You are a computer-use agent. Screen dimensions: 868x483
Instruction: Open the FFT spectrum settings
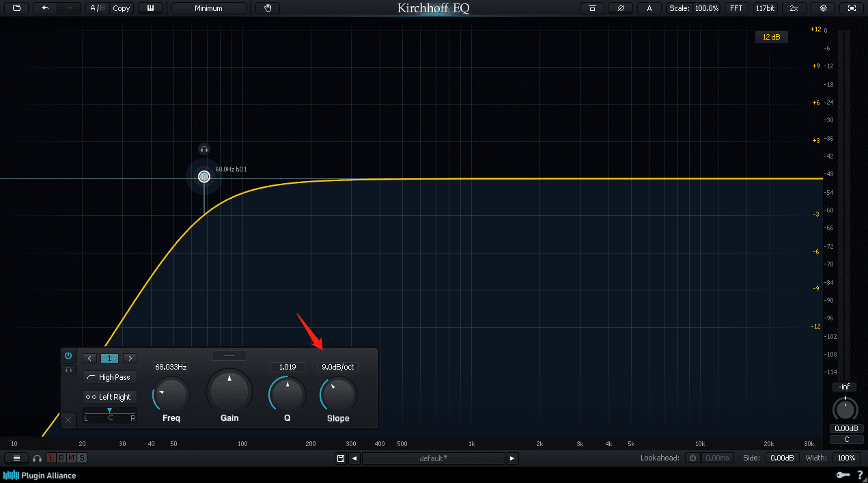pos(736,8)
